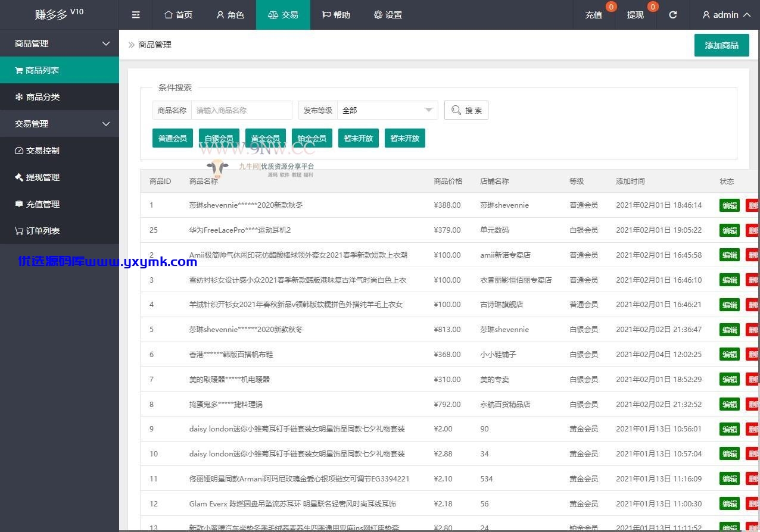Image resolution: width=760 pixels, height=532 pixels.
Task: Edit the 美的取暖器 product row
Action: [x=730, y=379]
